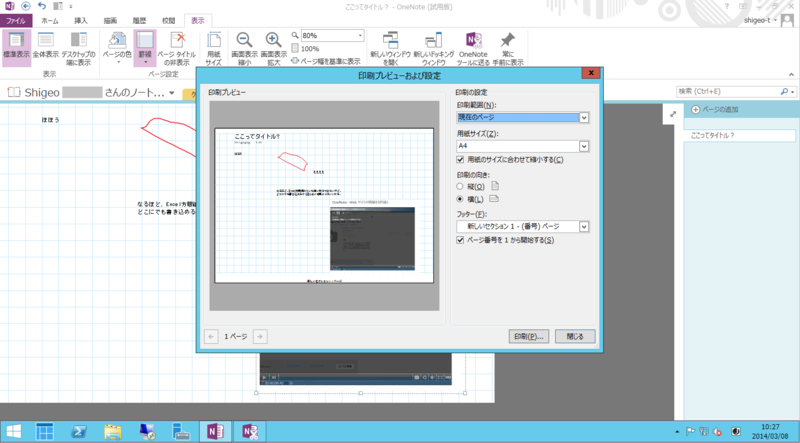Click the Close (閉じる) button in dialog
The width and height of the screenshot is (800, 443).
click(x=575, y=336)
